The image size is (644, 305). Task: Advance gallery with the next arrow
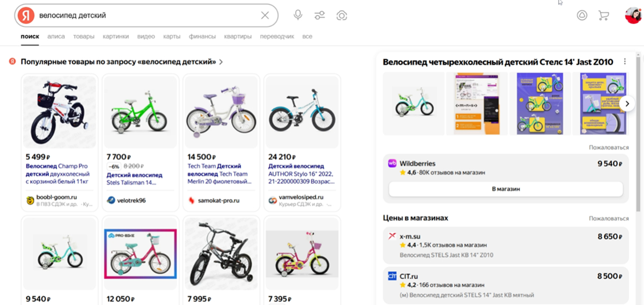coord(627,104)
